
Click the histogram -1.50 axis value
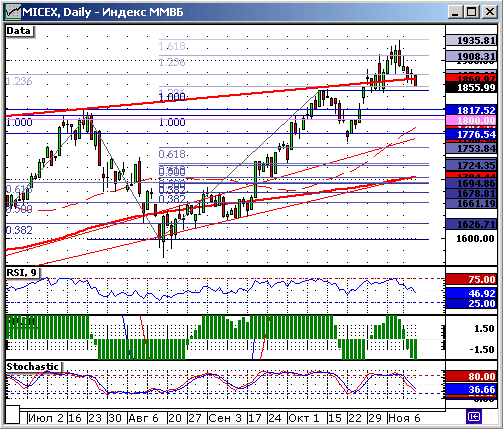tap(482, 349)
